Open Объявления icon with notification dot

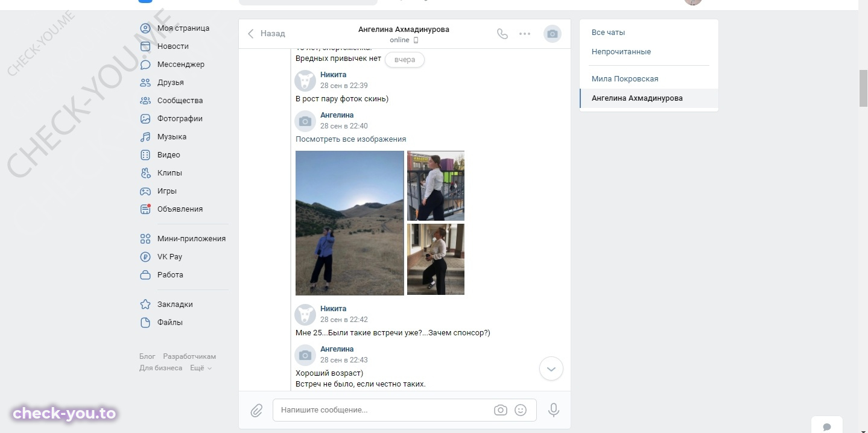point(145,209)
